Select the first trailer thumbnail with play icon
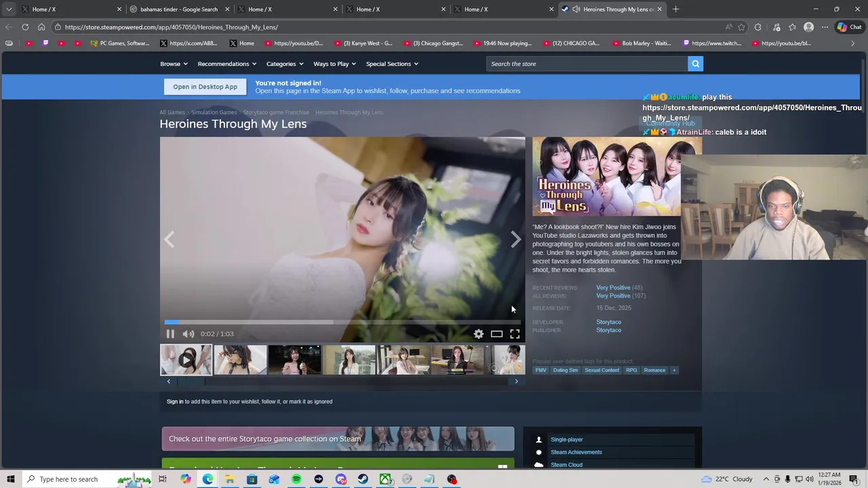Viewport: 868px width, 488px height. (x=186, y=360)
